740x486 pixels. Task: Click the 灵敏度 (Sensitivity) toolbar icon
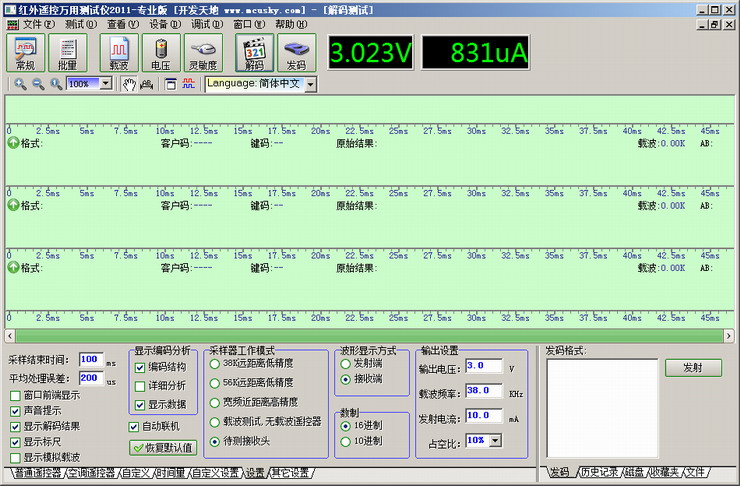click(x=203, y=53)
